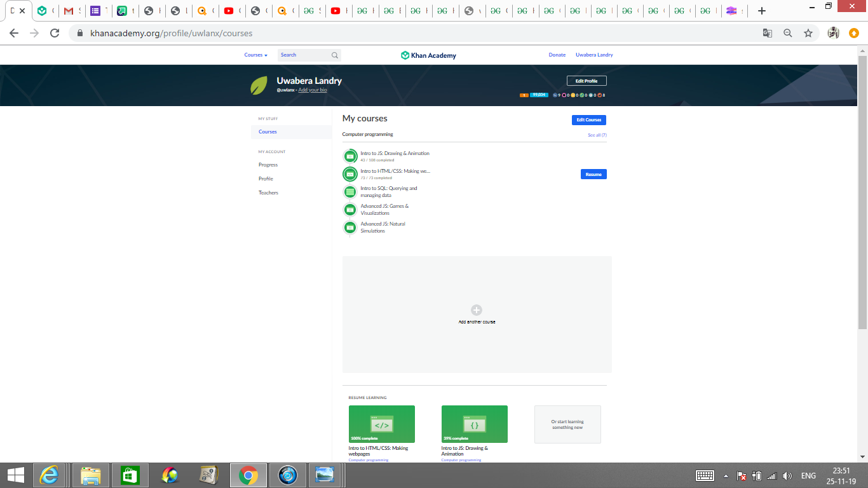
Task: Click Intro to JS Drawing course icon
Action: tap(349, 156)
